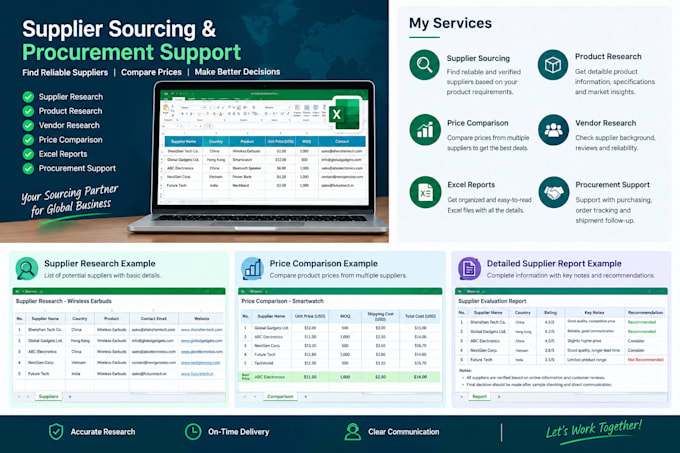Click the 'Procurement Support' green headline

[x=131, y=52]
